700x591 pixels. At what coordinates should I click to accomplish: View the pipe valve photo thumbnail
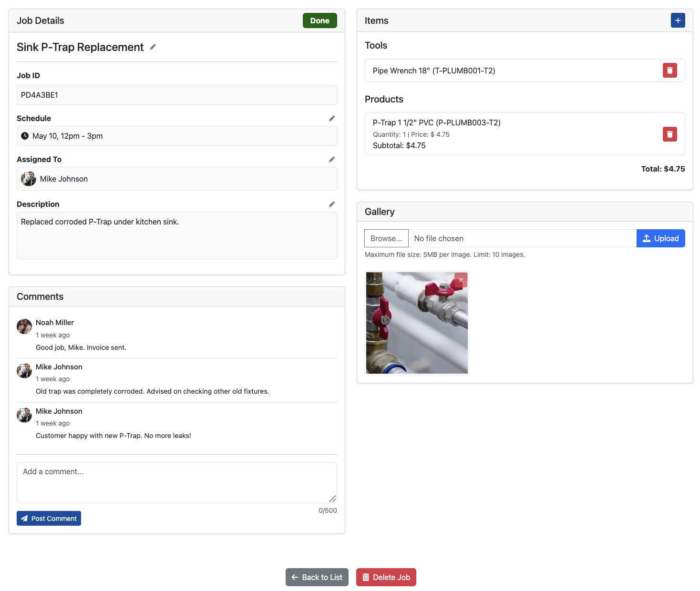[x=416, y=323]
